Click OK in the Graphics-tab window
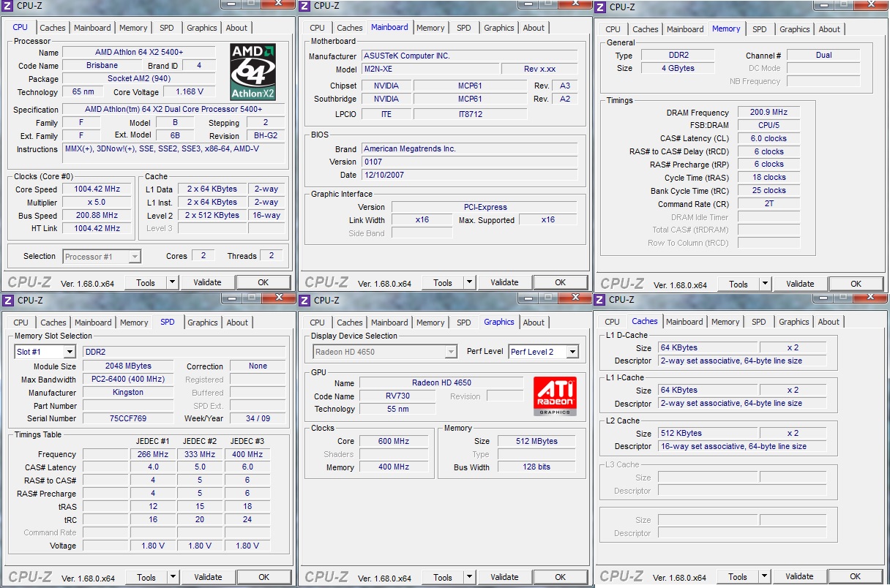 pos(561,577)
